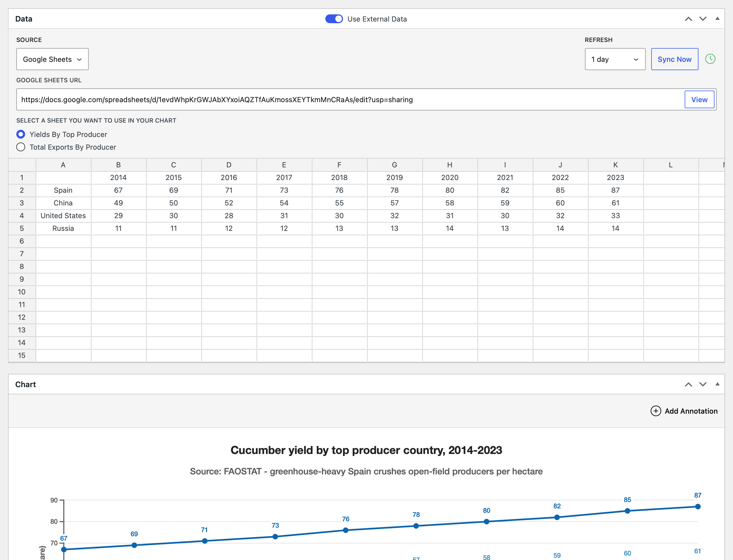Select the Yields By Top Producer radio
The width and height of the screenshot is (733, 560).
pos(21,134)
